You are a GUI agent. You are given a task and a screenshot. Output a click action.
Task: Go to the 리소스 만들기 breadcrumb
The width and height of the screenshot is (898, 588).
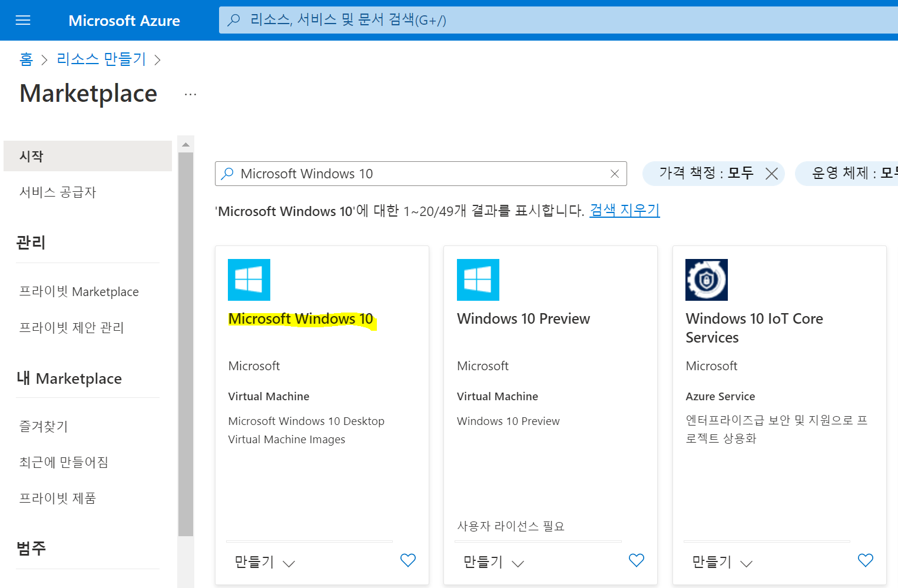pyautogui.click(x=101, y=59)
